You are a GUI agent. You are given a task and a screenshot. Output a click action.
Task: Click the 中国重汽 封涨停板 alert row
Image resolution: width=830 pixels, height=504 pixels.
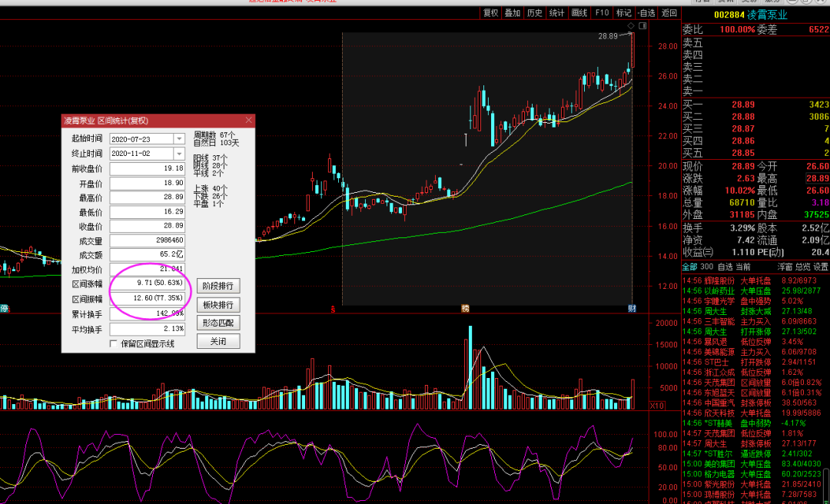752,403
